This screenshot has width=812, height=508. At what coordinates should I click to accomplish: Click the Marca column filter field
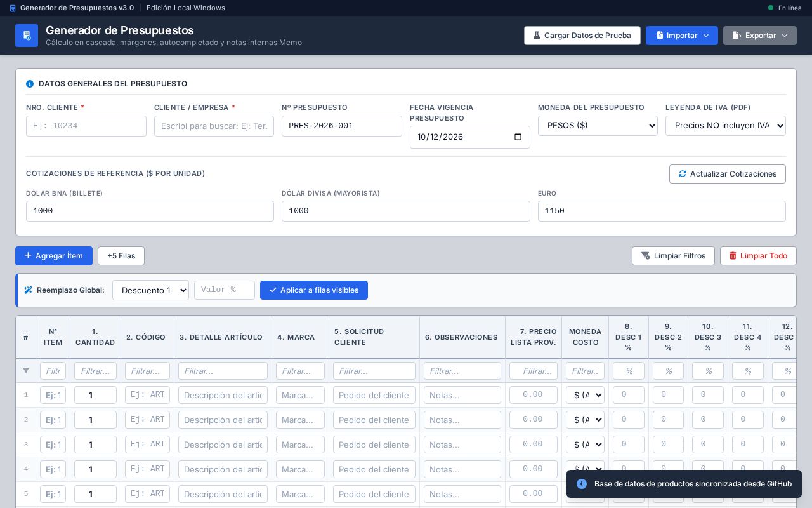[300, 371]
